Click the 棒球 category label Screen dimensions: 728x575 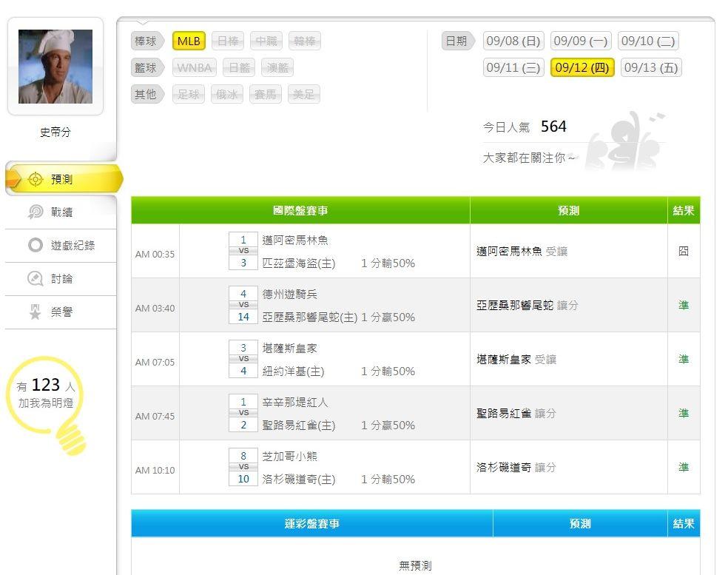coord(146,41)
